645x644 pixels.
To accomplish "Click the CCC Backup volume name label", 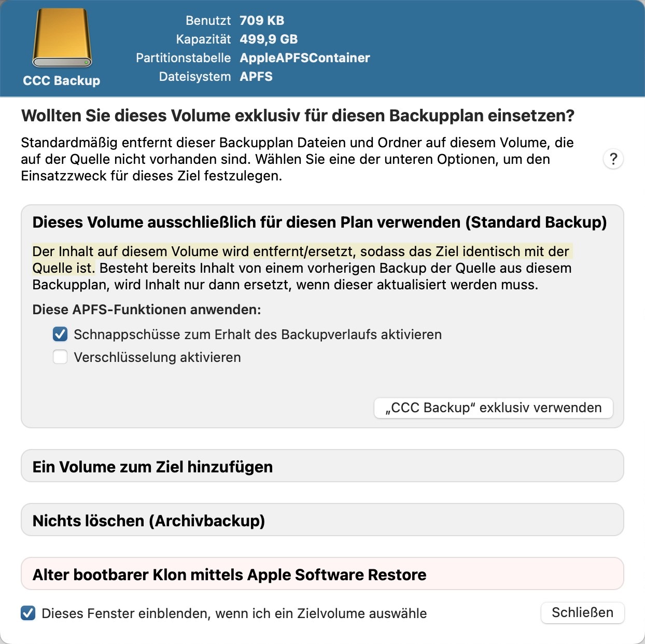I will [x=62, y=80].
